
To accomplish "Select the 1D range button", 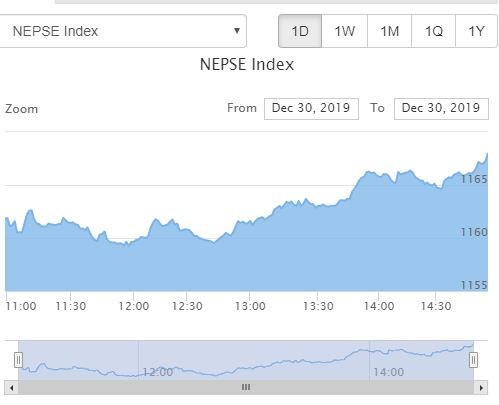I will 300,31.
